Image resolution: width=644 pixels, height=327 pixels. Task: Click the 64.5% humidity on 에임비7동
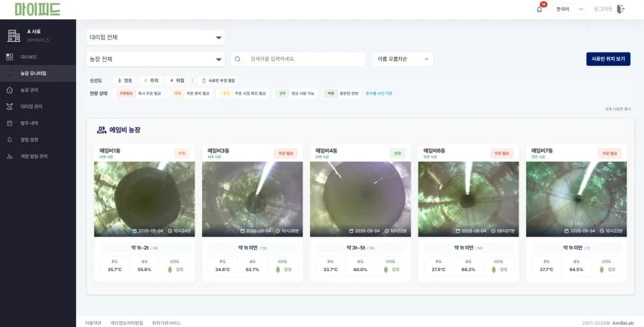coord(576,270)
